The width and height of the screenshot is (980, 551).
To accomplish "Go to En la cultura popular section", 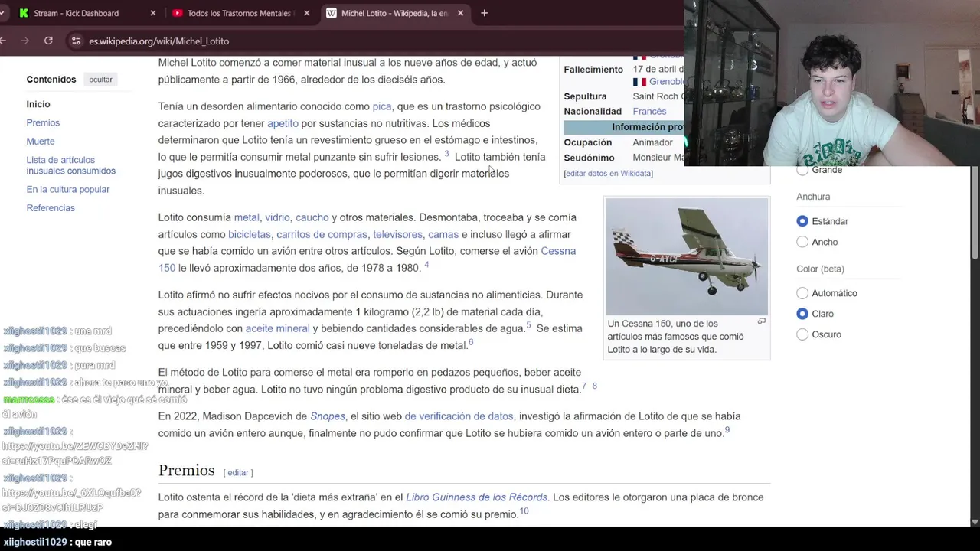I will click(x=68, y=190).
